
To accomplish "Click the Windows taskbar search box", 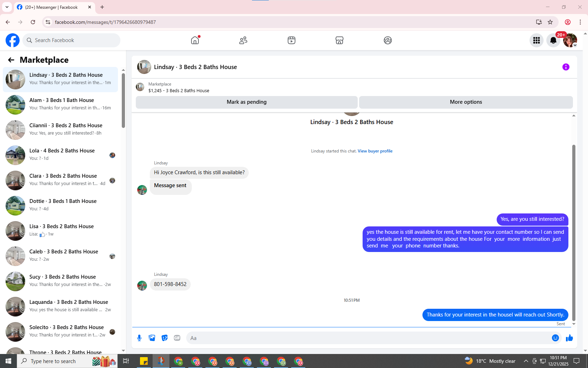I will pos(67,361).
